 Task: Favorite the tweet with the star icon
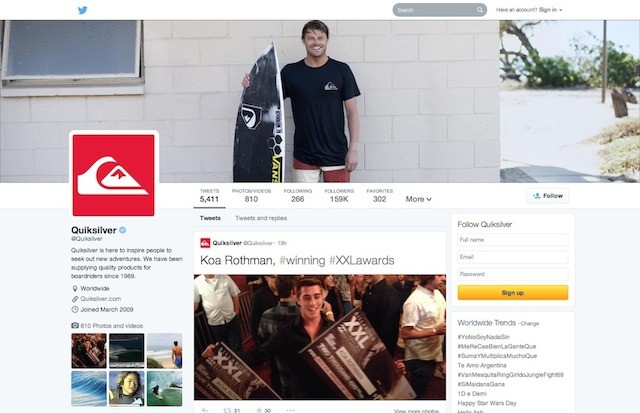(259, 410)
